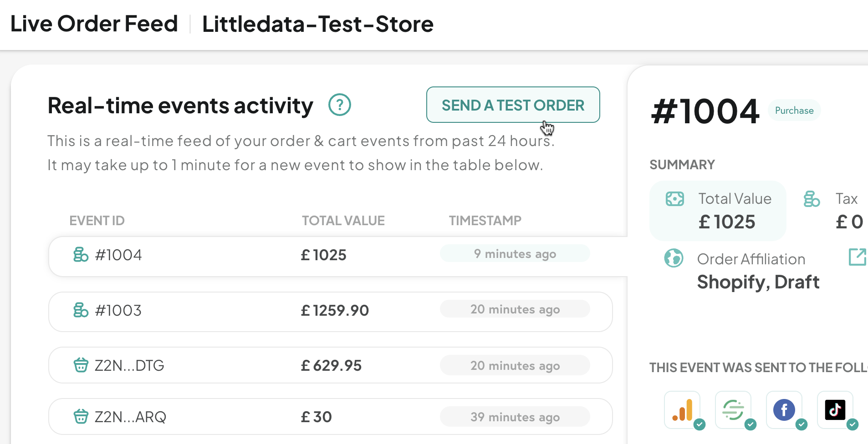Open the Segment destination icon
Image resolution: width=868 pixels, height=444 pixels.
point(733,410)
